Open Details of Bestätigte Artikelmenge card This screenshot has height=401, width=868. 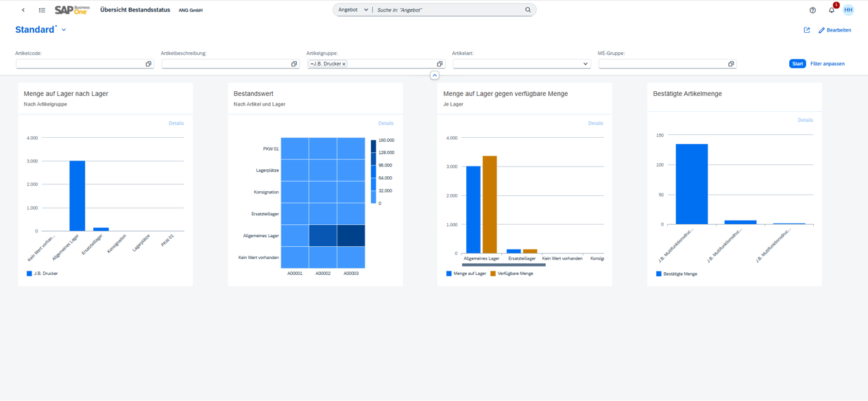[806, 120]
